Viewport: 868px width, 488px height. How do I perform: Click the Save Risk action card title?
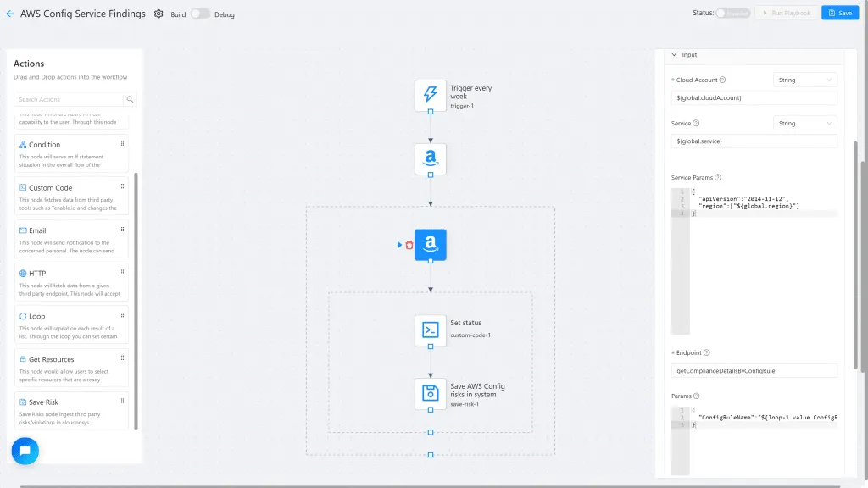(43, 402)
